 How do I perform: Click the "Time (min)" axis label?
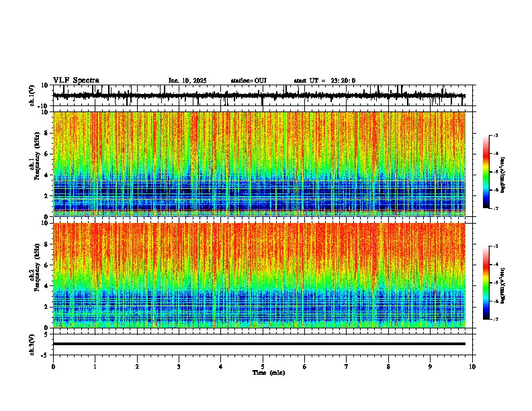click(x=269, y=373)
